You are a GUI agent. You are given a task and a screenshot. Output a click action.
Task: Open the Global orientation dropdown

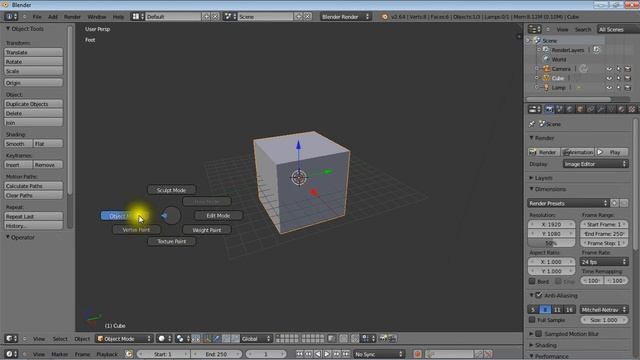256,338
